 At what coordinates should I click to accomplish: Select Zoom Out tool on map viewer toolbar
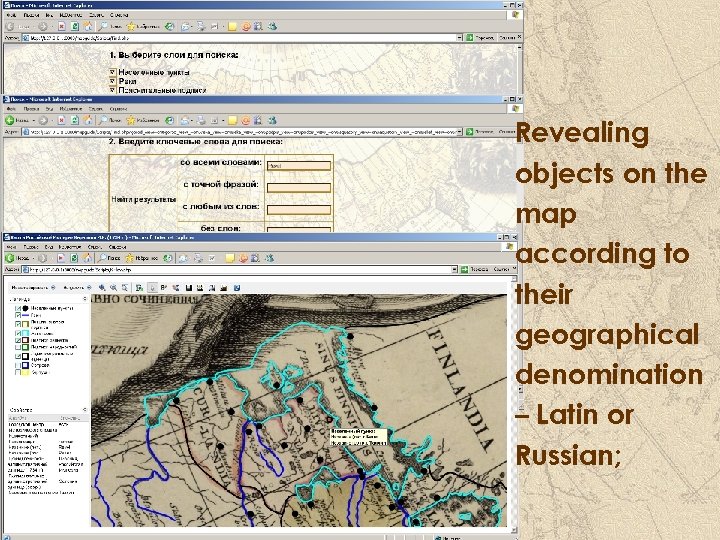pos(113,288)
